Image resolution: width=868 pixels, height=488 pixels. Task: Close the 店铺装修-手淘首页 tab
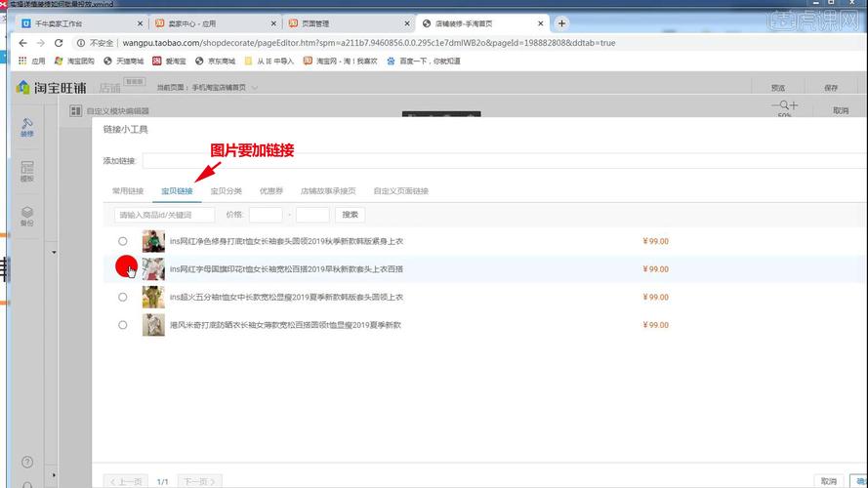pos(540,23)
